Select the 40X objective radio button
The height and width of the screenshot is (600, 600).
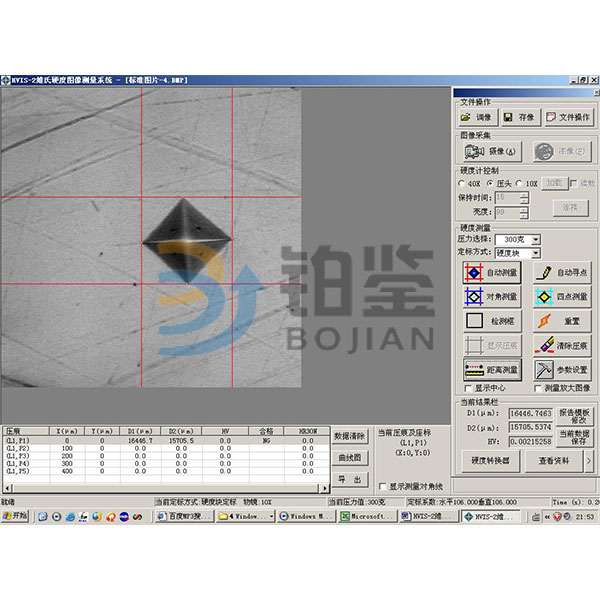462,183
